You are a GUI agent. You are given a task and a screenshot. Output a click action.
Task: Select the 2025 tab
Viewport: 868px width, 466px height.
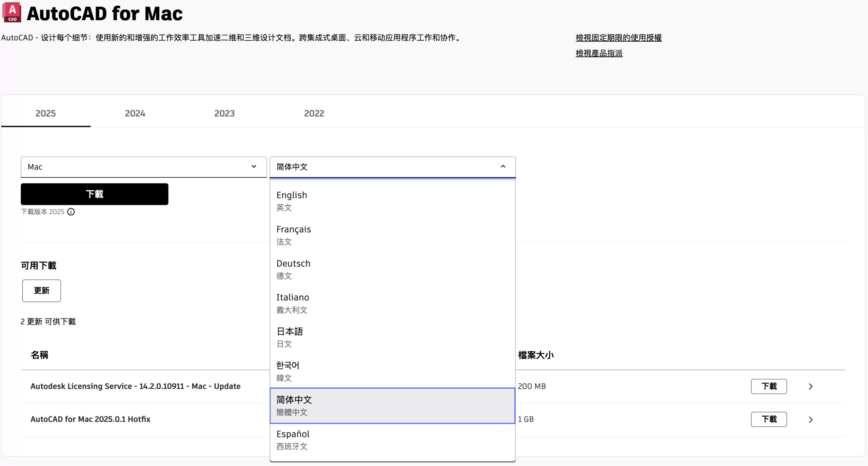pos(46,113)
